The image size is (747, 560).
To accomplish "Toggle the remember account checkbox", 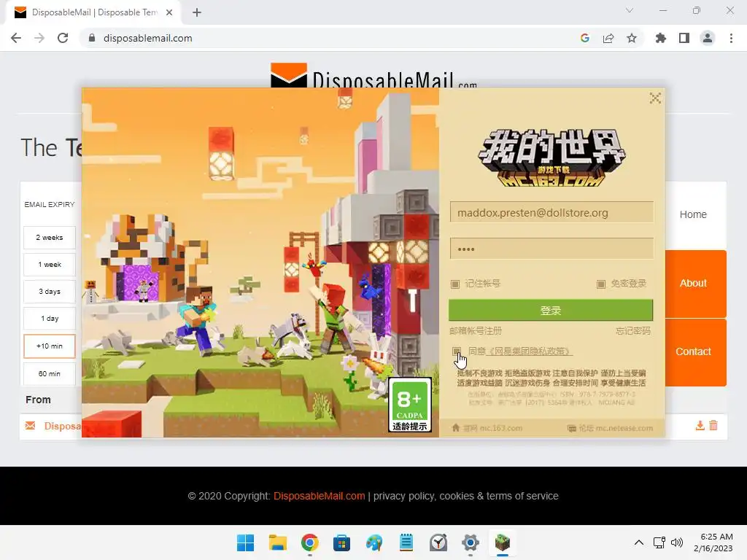I will click(455, 284).
